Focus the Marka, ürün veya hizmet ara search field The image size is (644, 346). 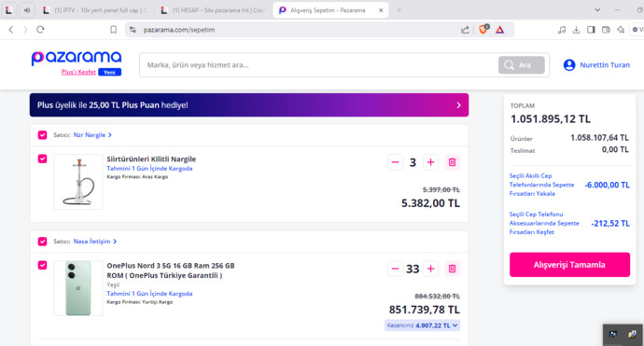[318, 65]
